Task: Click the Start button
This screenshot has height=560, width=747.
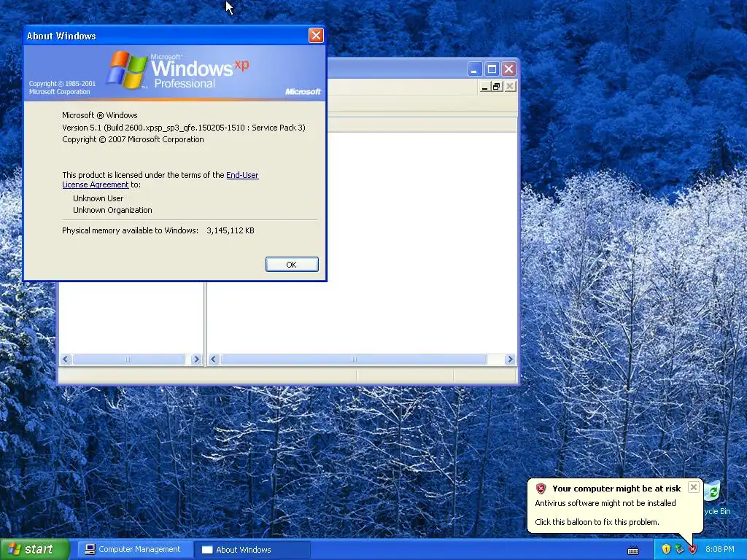Action: pyautogui.click(x=34, y=549)
